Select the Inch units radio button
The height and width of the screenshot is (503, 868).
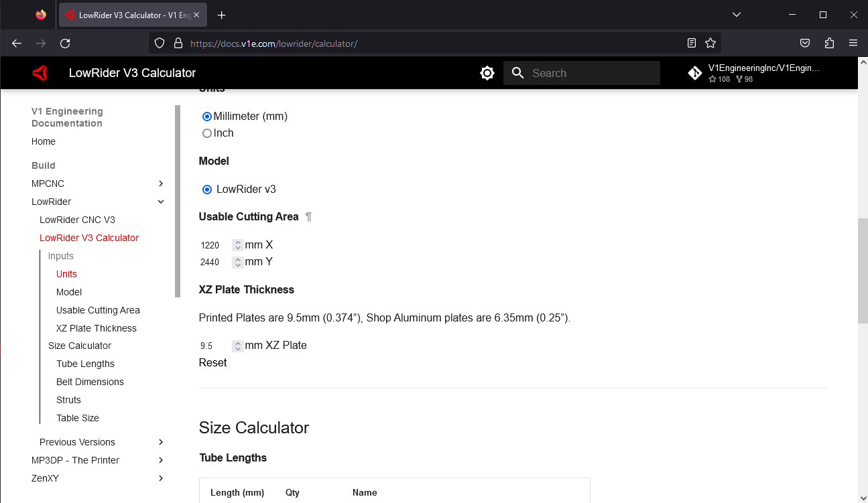point(206,133)
